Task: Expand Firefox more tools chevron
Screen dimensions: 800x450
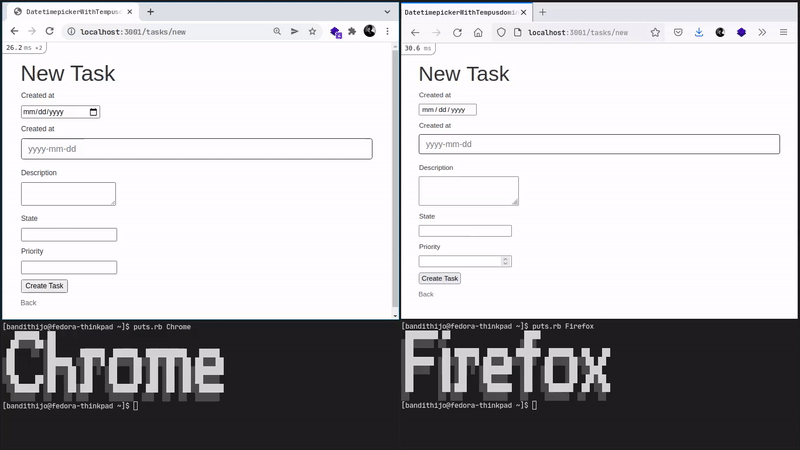Action: (762, 32)
